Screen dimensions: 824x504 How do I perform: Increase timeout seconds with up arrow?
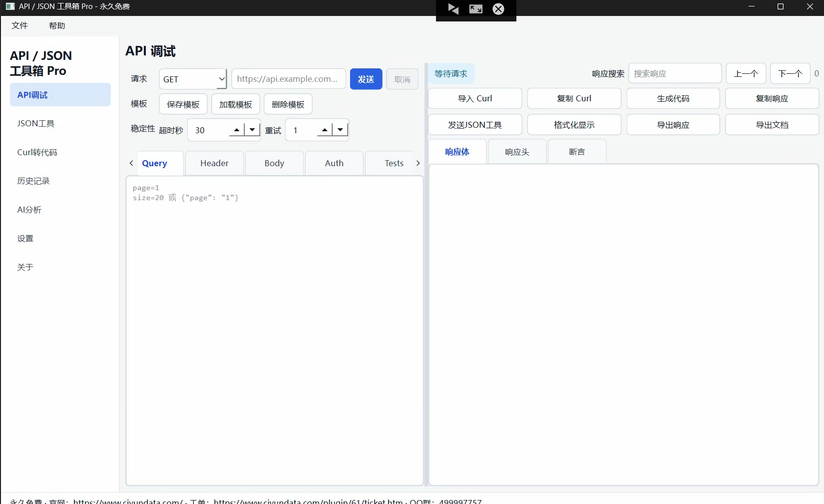[x=237, y=130]
